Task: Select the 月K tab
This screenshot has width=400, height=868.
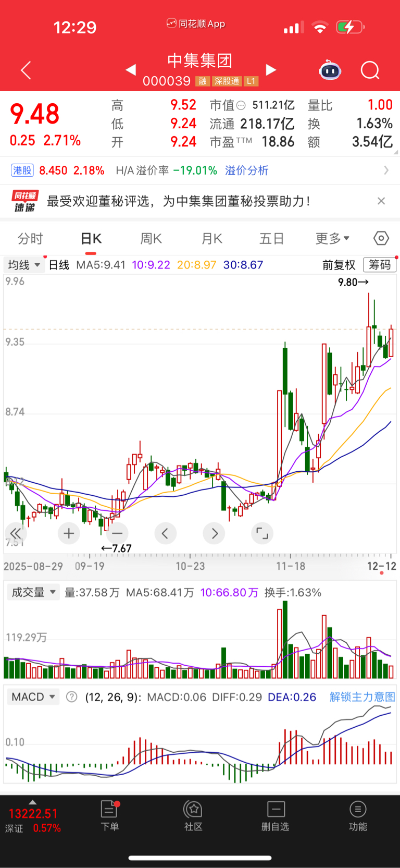Action: click(211, 239)
